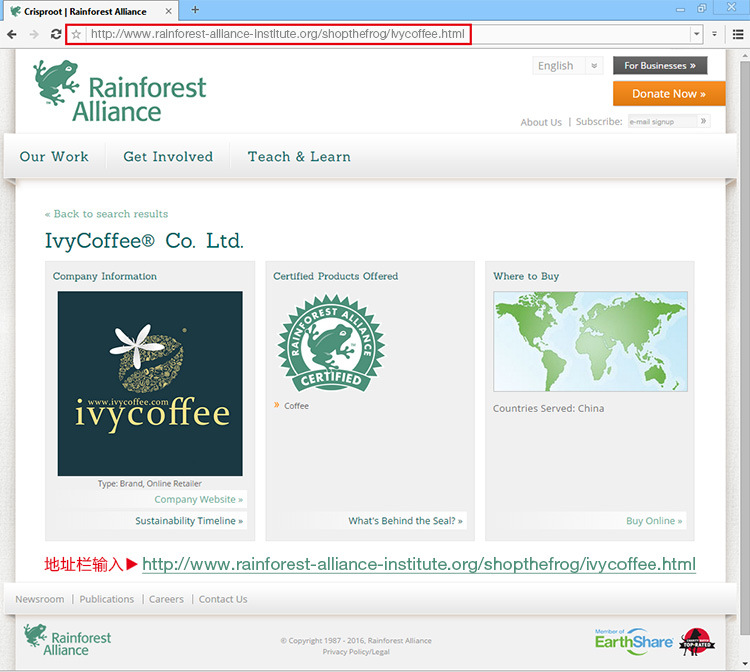Open a new tab with plus button

pyautogui.click(x=195, y=10)
